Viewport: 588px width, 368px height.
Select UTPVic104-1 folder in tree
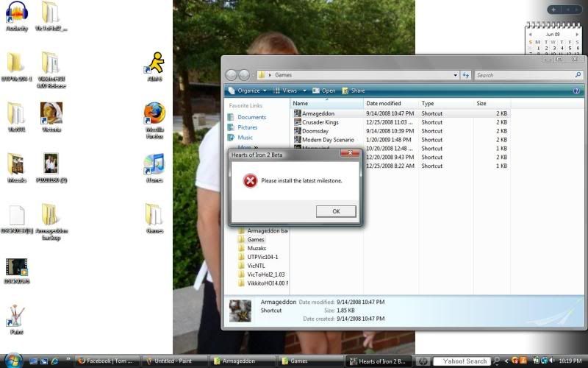[x=258, y=257]
